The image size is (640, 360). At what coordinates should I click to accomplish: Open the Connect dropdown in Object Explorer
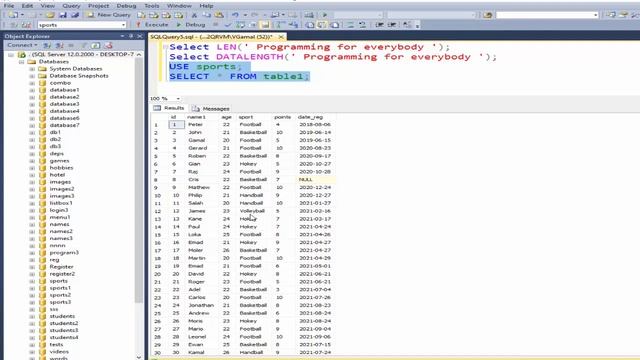coord(22,45)
